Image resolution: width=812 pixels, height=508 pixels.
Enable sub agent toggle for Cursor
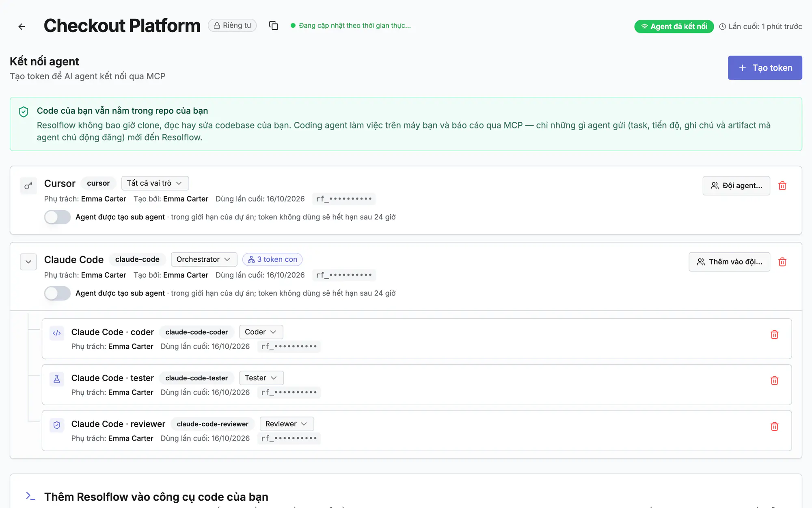(x=57, y=217)
